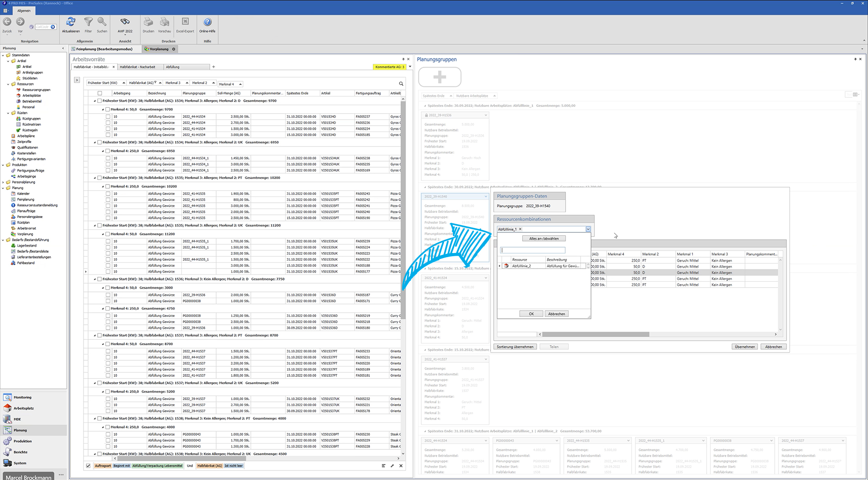Switch to the Feinplanung (Bearbeitungsmodus) tab

(x=105, y=49)
